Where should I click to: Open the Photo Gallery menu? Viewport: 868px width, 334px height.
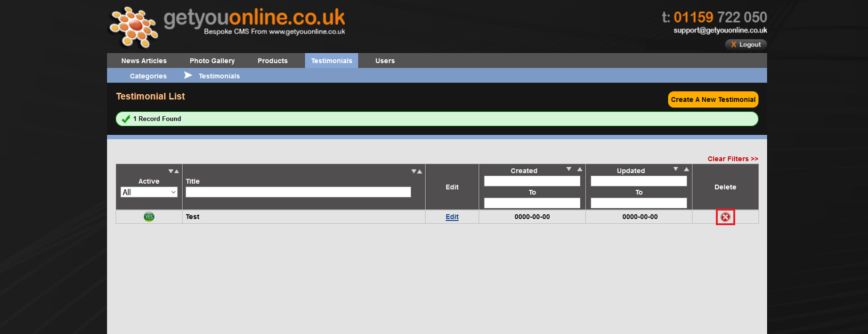pyautogui.click(x=212, y=61)
